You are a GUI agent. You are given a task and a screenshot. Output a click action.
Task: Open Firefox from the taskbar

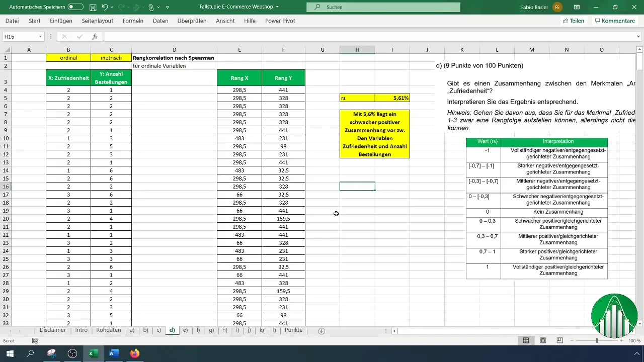point(134,353)
